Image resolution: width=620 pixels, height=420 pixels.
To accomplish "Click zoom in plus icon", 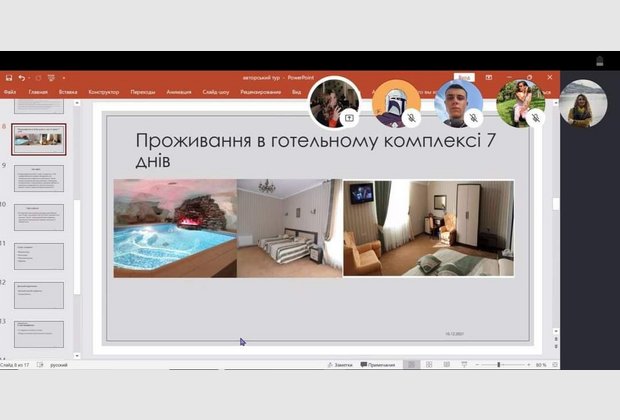I will point(528,365).
